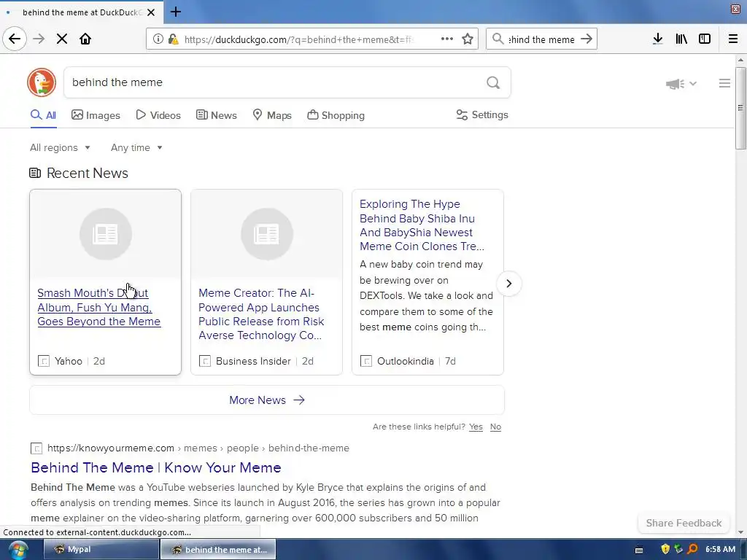747x560 pixels.
Task: Stop loading the page with X button
Action: click(62, 39)
